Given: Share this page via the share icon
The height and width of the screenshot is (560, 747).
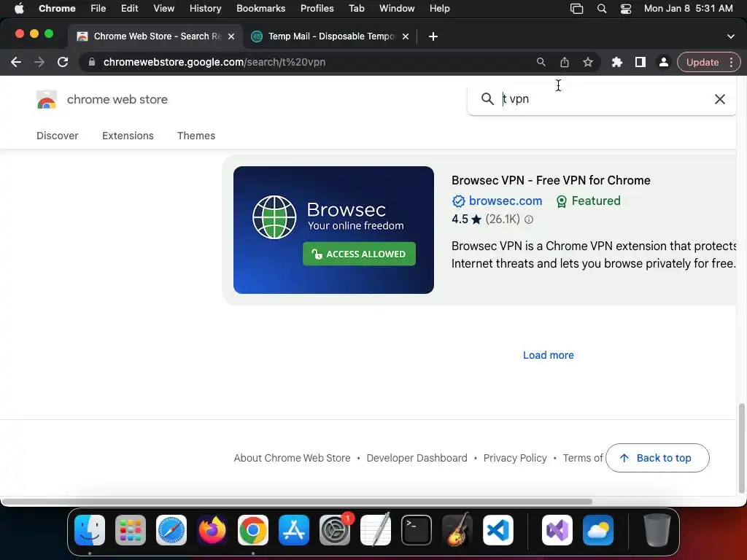Looking at the screenshot, I should click(565, 62).
